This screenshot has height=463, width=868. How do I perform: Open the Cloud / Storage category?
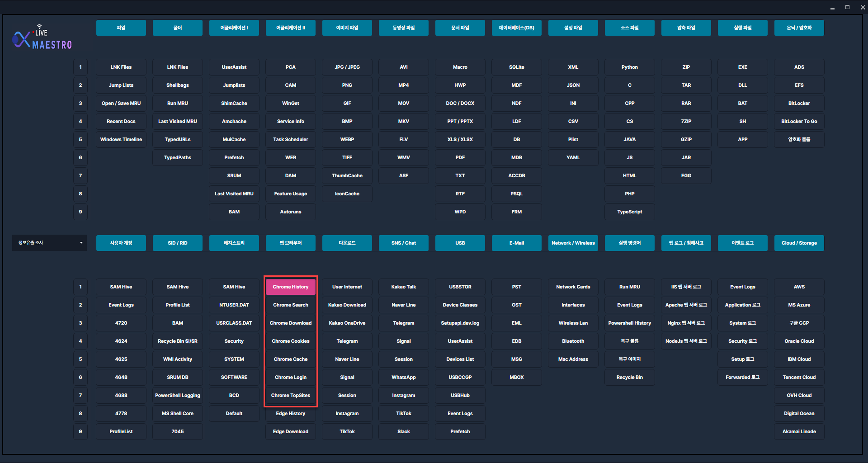click(799, 243)
